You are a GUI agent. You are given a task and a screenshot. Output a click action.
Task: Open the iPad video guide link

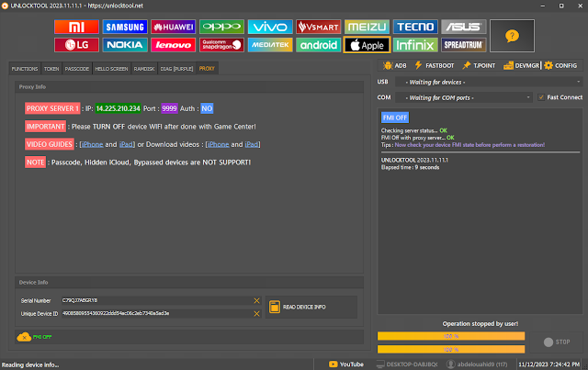[x=126, y=144]
